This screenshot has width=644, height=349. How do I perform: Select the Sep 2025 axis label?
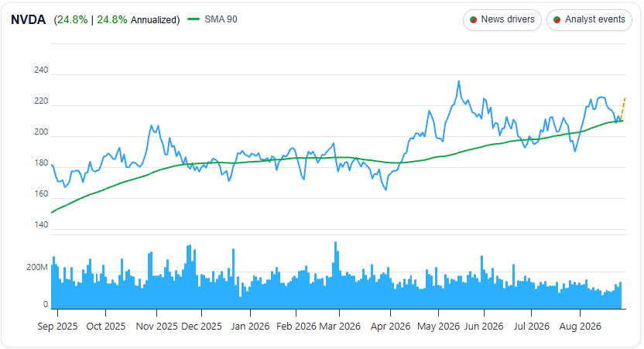(57, 327)
